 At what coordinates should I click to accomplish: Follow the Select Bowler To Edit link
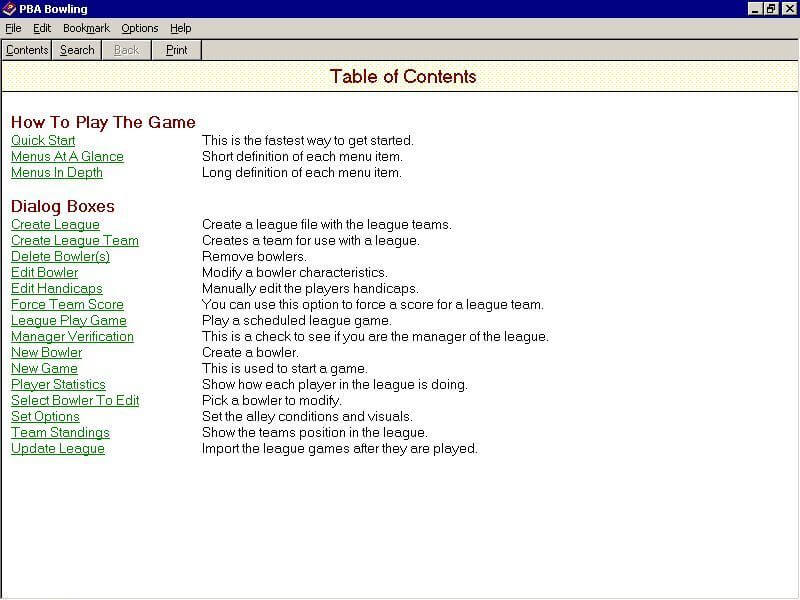click(x=75, y=401)
